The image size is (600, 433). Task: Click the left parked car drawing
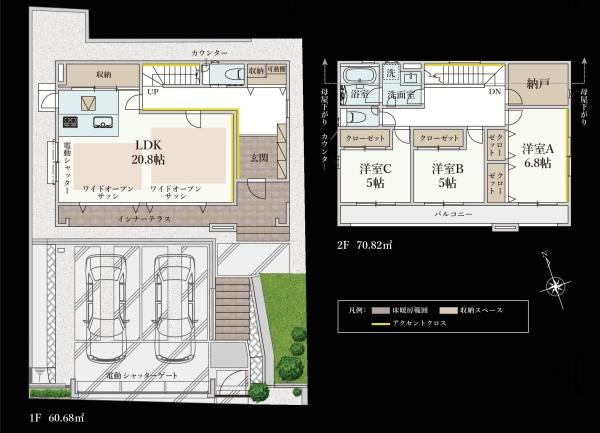coord(106,308)
